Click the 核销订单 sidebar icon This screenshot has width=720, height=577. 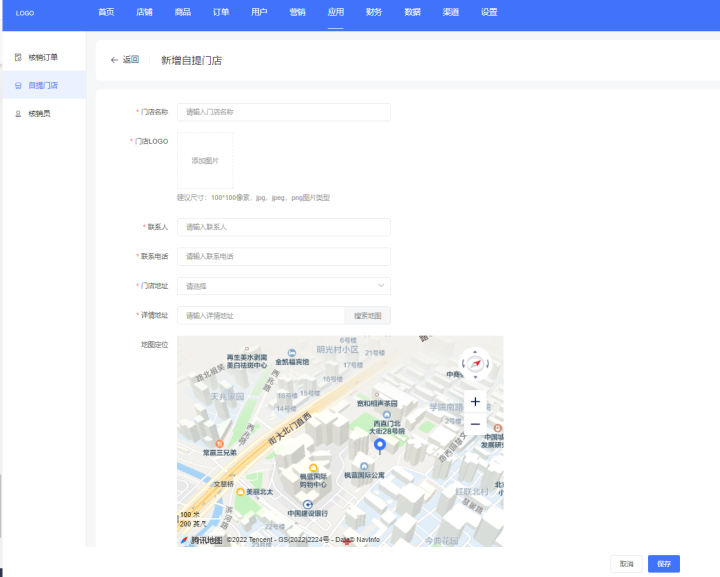click(x=18, y=57)
